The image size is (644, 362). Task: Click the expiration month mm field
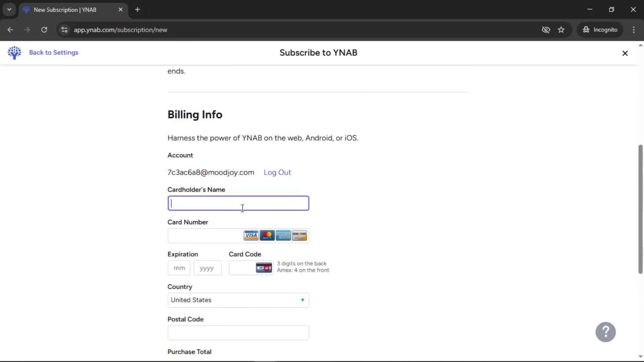coord(179,268)
